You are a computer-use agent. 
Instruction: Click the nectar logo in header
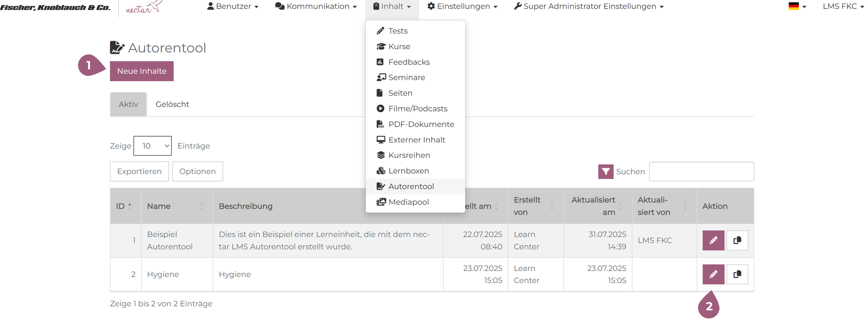144,7
